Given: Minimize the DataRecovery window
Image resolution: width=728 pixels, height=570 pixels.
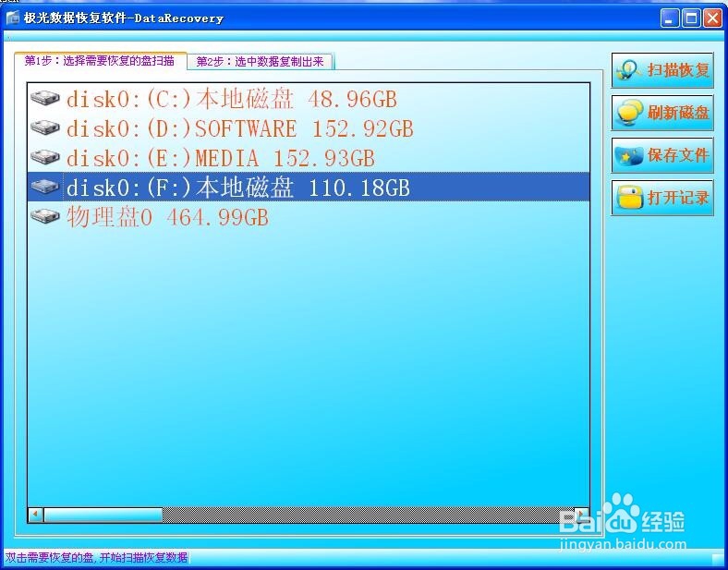Looking at the screenshot, I should (x=670, y=18).
